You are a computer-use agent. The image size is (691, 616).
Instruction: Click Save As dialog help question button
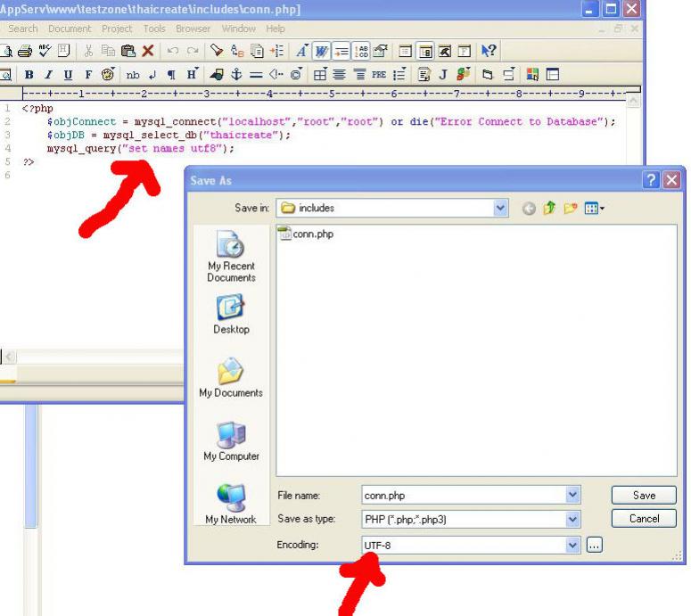(651, 180)
